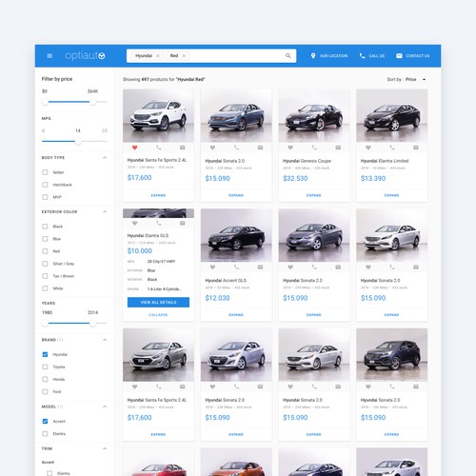Check the White exterior color
476x476 pixels.
pyautogui.click(x=45, y=288)
